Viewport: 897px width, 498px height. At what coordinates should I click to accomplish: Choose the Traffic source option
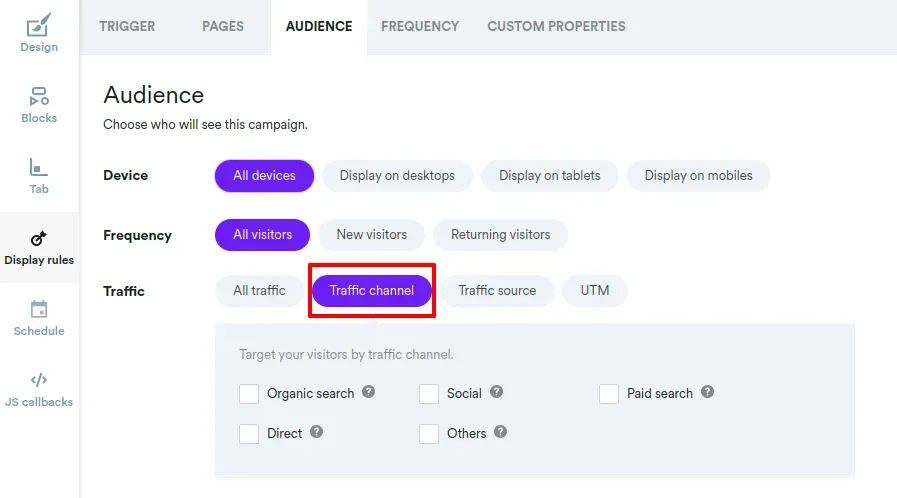coord(497,290)
